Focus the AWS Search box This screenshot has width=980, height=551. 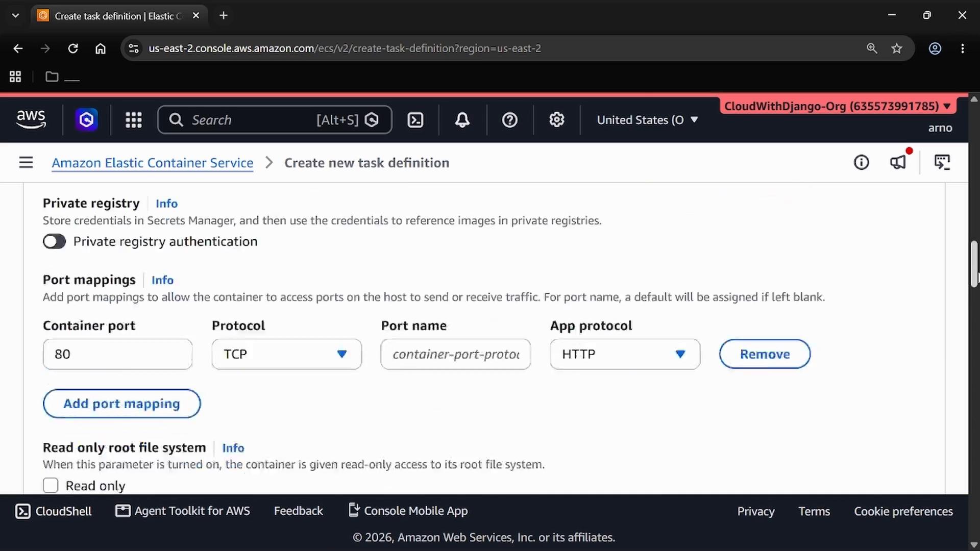(x=275, y=120)
